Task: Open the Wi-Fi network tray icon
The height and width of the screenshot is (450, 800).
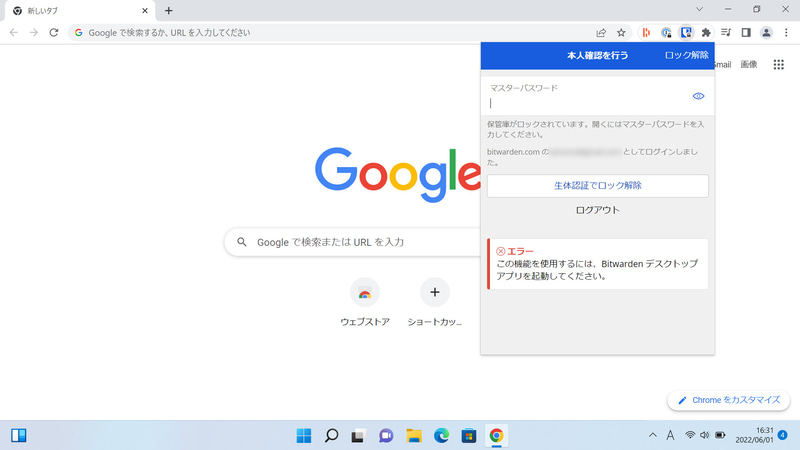Action: [690, 435]
